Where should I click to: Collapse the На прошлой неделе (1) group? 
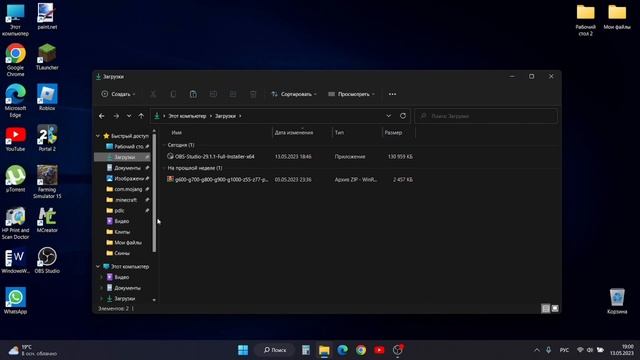pos(164,168)
